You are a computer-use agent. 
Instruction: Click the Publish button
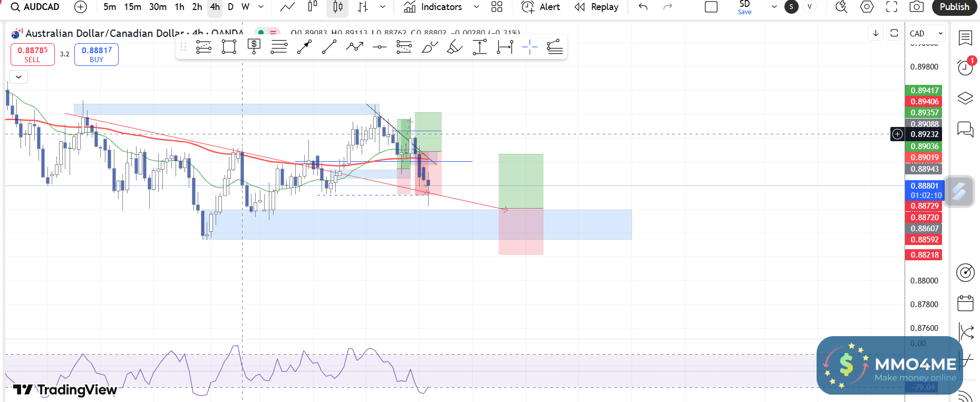pyautogui.click(x=954, y=7)
